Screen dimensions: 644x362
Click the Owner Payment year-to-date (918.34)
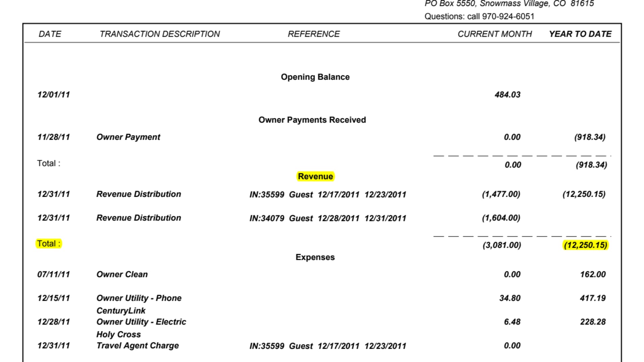(590, 137)
